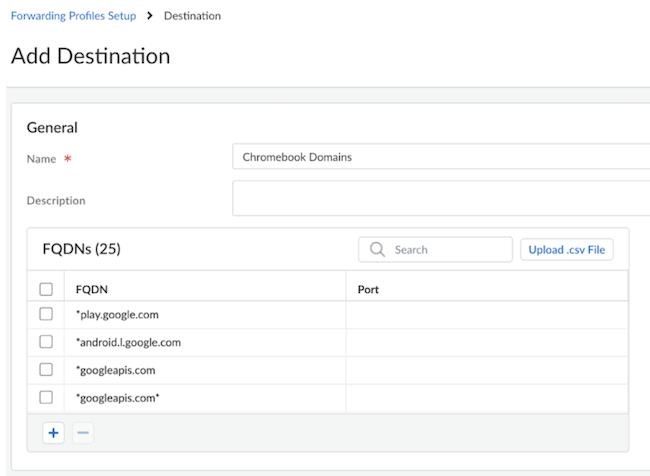Click the plus icon to add FQDN
650x476 pixels.
coord(52,433)
